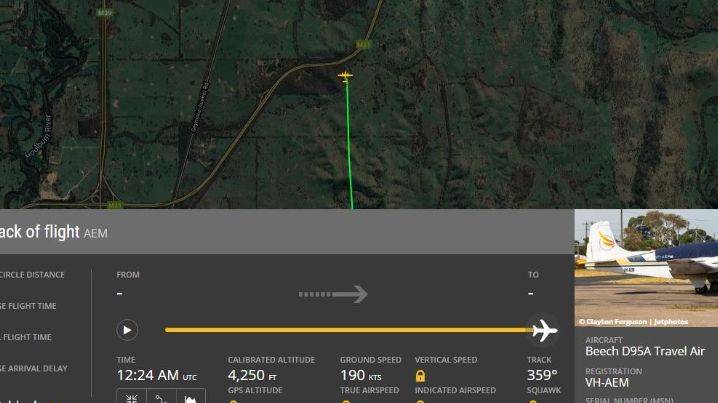Click Beech D95A Travel Air aircraft label

pyautogui.click(x=645, y=351)
